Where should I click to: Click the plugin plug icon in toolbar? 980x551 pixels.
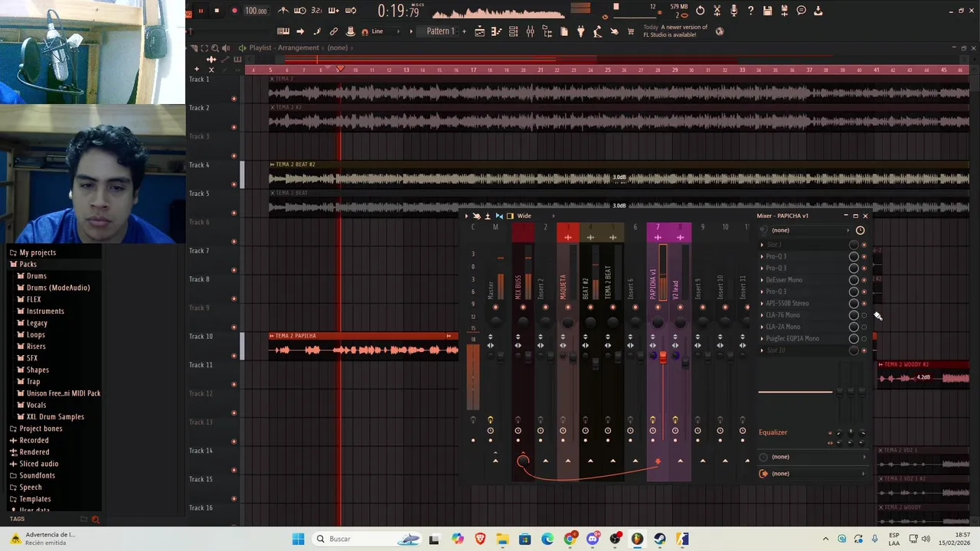pyautogui.click(x=580, y=31)
